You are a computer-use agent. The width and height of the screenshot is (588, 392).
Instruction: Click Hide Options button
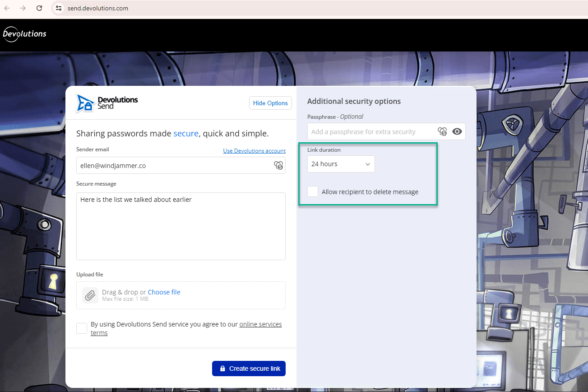[270, 103]
